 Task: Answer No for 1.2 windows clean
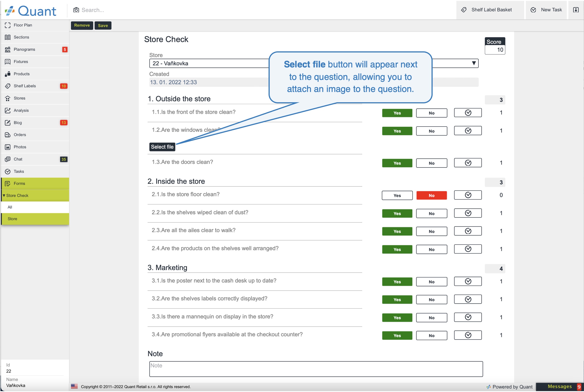[x=432, y=131]
